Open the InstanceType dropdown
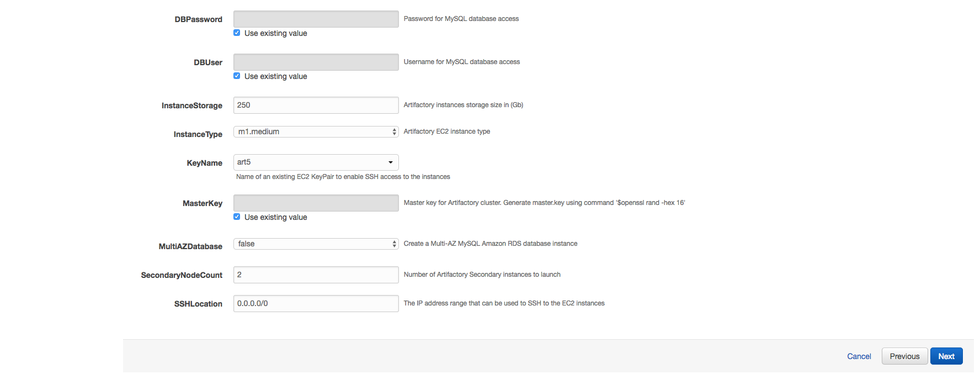The height and width of the screenshot is (374, 980). coord(316,131)
